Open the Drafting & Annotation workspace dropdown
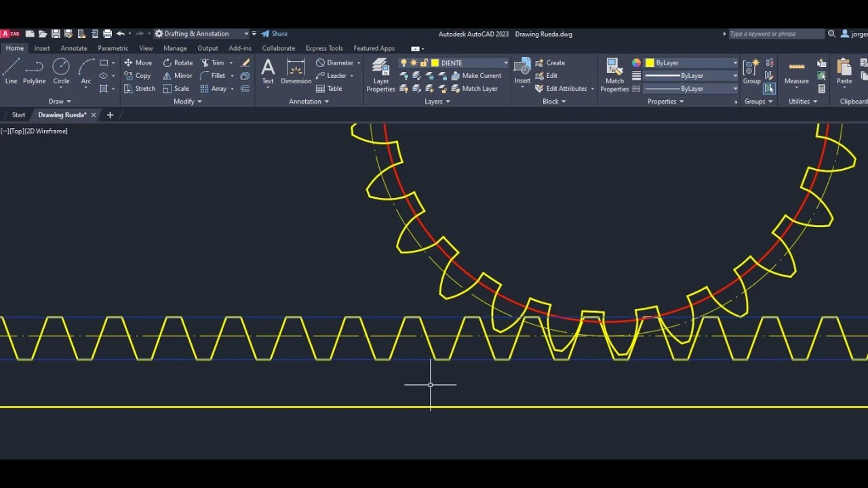 tap(246, 33)
